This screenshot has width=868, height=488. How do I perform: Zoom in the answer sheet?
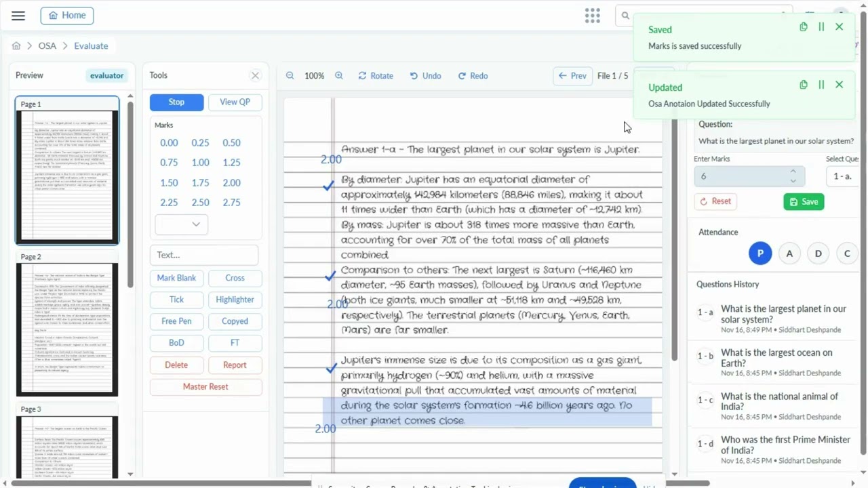point(339,76)
